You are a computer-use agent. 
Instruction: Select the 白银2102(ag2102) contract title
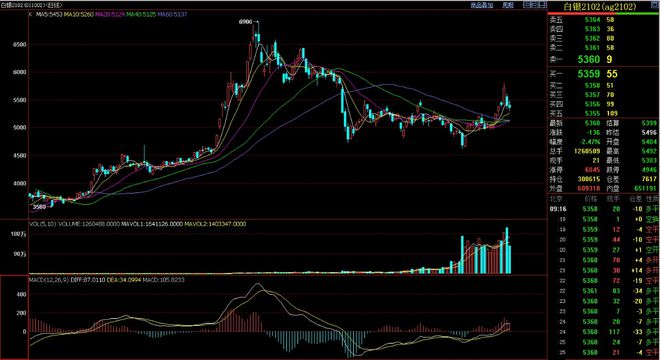click(599, 6)
